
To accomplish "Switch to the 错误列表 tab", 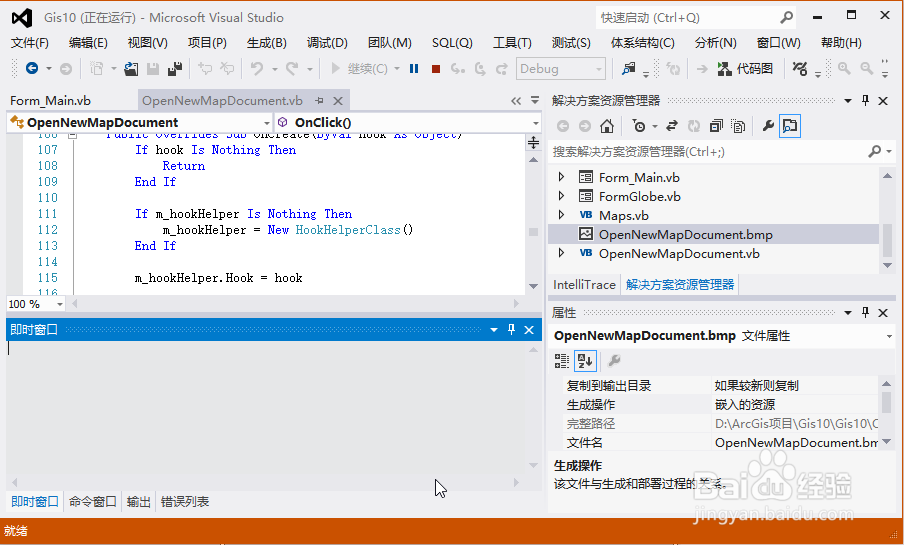I will [x=185, y=502].
